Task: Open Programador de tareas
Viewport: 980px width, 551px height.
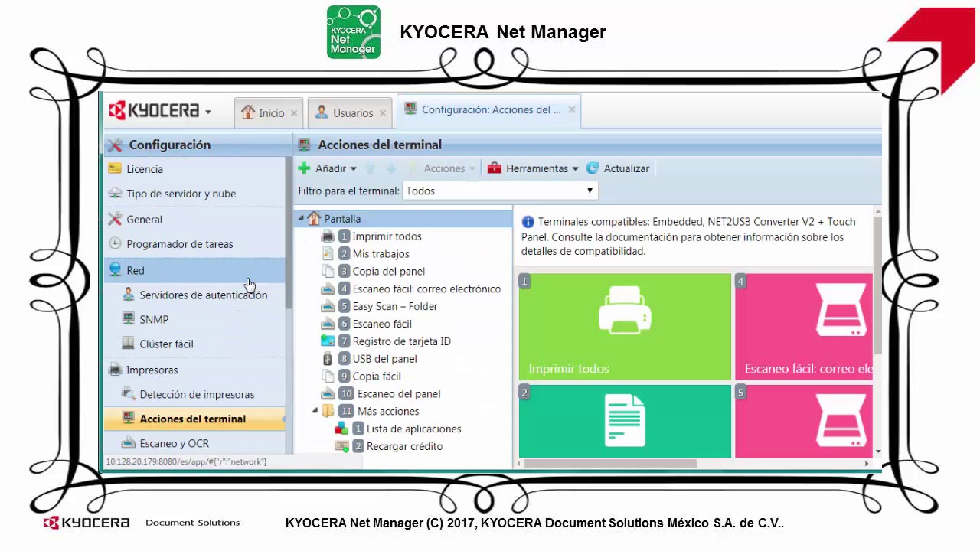Action: coord(195,244)
